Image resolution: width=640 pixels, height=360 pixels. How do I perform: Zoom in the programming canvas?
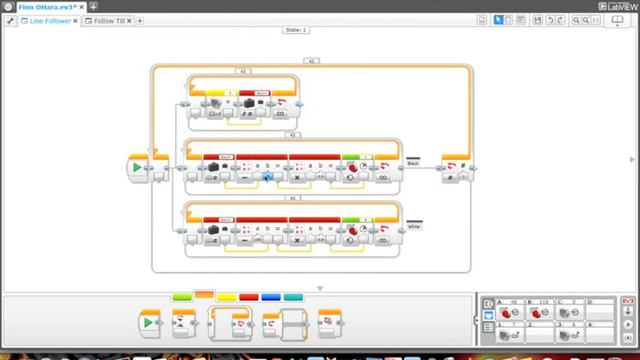[x=586, y=20]
